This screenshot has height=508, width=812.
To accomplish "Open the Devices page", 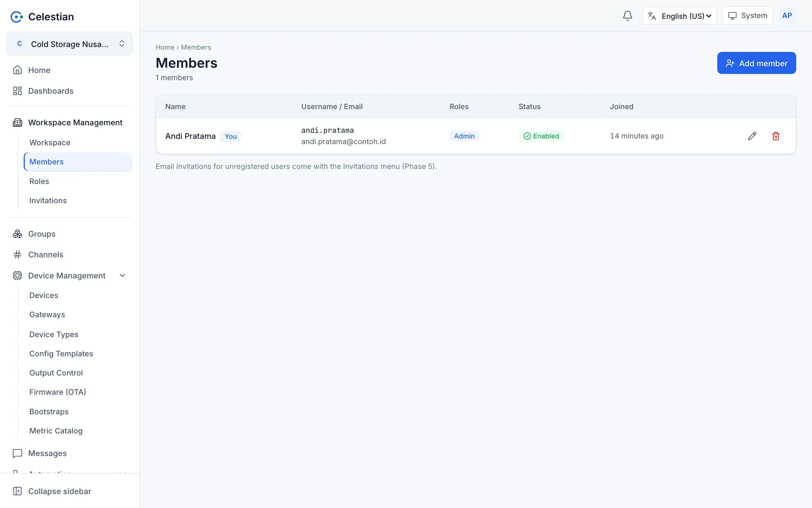I will click(x=44, y=295).
